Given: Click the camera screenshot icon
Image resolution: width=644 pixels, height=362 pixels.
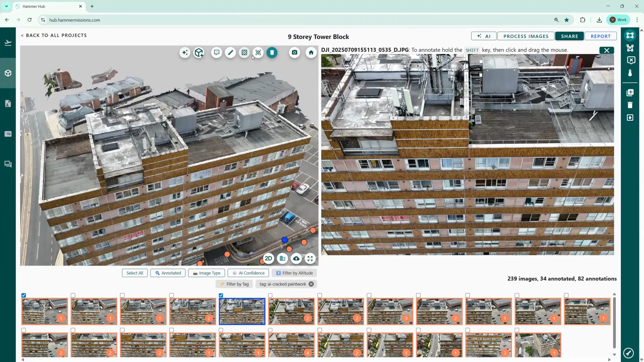Looking at the screenshot, I should tap(294, 53).
